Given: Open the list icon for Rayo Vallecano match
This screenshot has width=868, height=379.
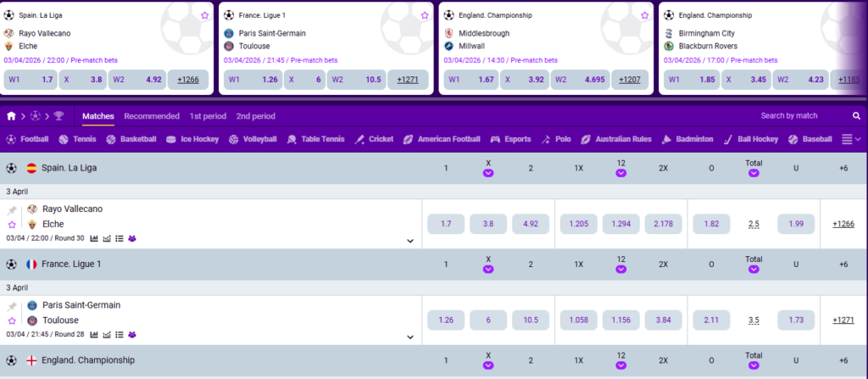Looking at the screenshot, I should pyautogui.click(x=119, y=238).
